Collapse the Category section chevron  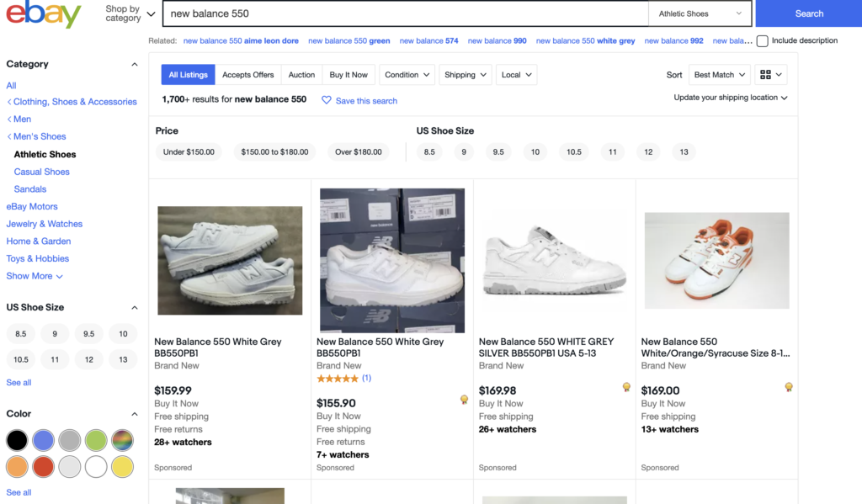tap(134, 65)
